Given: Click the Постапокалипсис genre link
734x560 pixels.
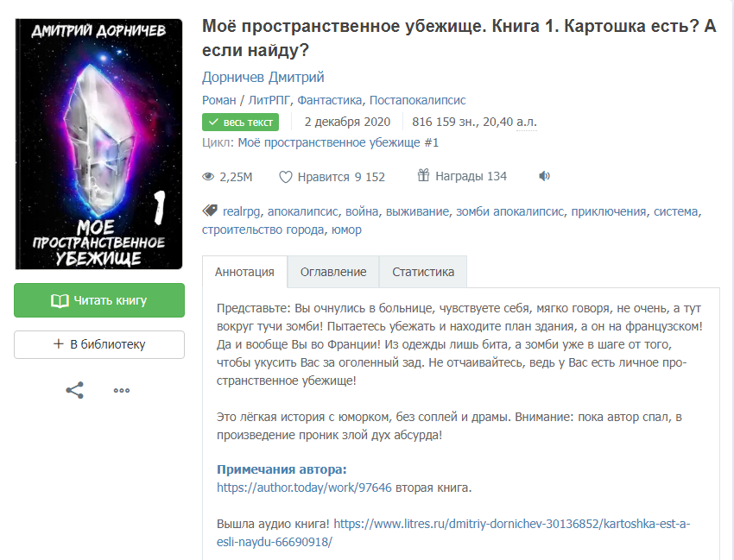Looking at the screenshot, I should (418, 100).
